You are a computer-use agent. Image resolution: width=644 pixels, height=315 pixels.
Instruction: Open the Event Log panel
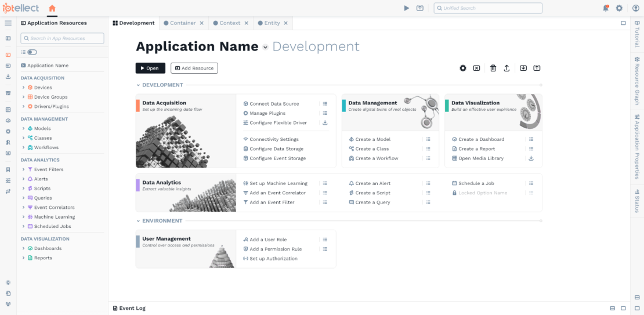click(129, 308)
